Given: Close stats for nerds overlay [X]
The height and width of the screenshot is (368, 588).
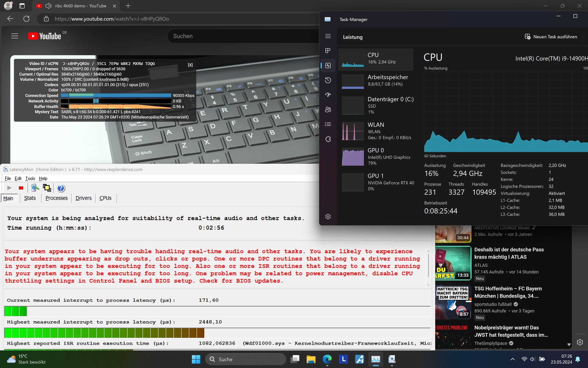Looking at the screenshot, I should tap(190, 65).
